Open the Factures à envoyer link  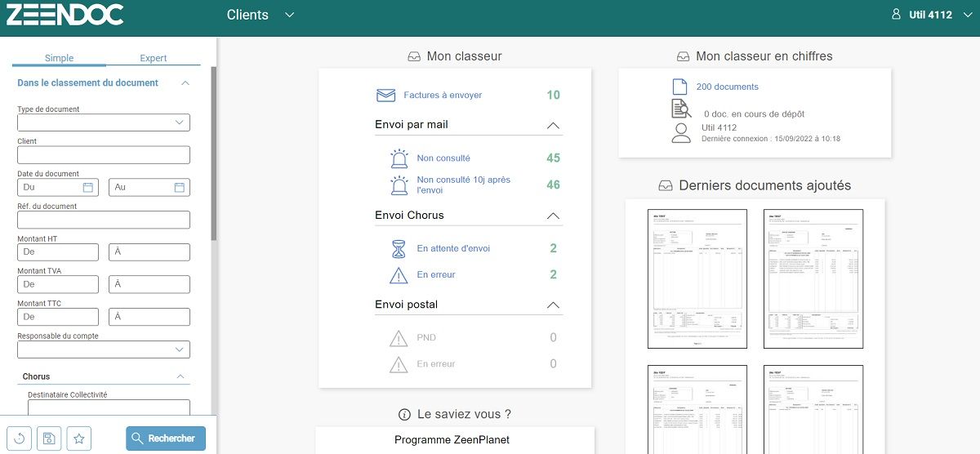point(443,96)
